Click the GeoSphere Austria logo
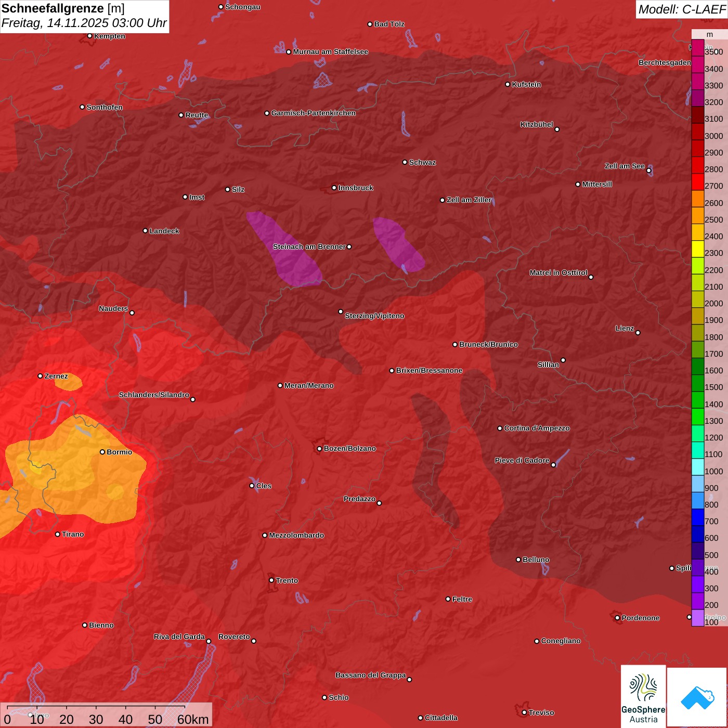The height and width of the screenshot is (728, 728). [643, 695]
